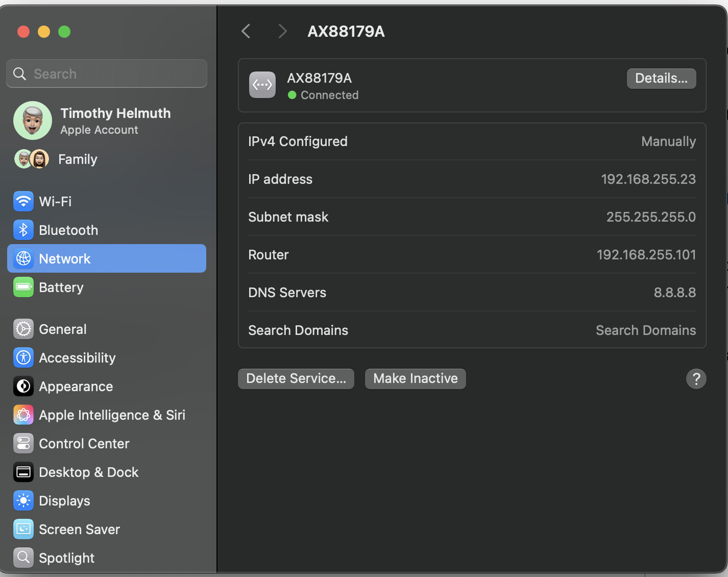Image resolution: width=728 pixels, height=577 pixels.
Task: Select Battery in the sidebar
Action: [107, 287]
